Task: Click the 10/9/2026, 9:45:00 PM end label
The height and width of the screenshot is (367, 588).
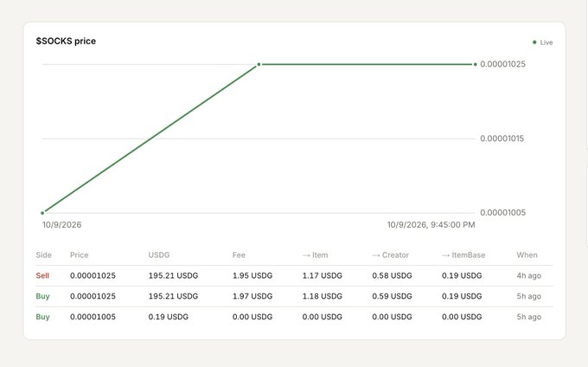Action: pyautogui.click(x=431, y=225)
